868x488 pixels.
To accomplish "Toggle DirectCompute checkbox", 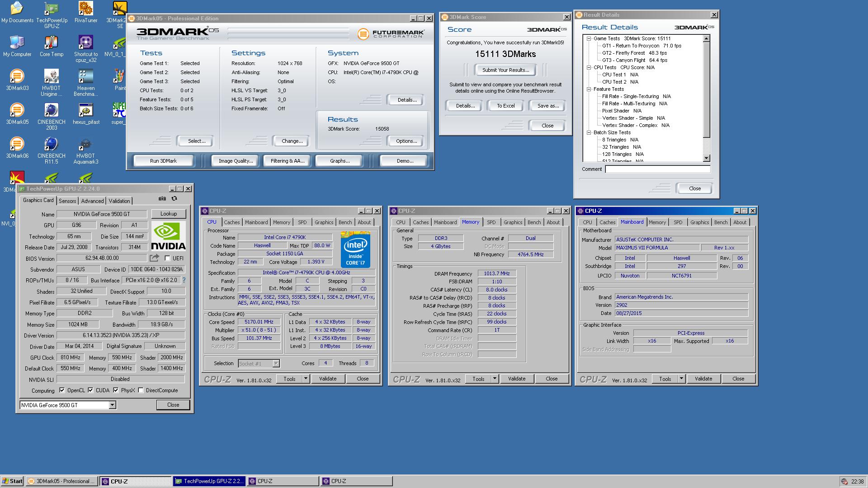I will (141, 390).
